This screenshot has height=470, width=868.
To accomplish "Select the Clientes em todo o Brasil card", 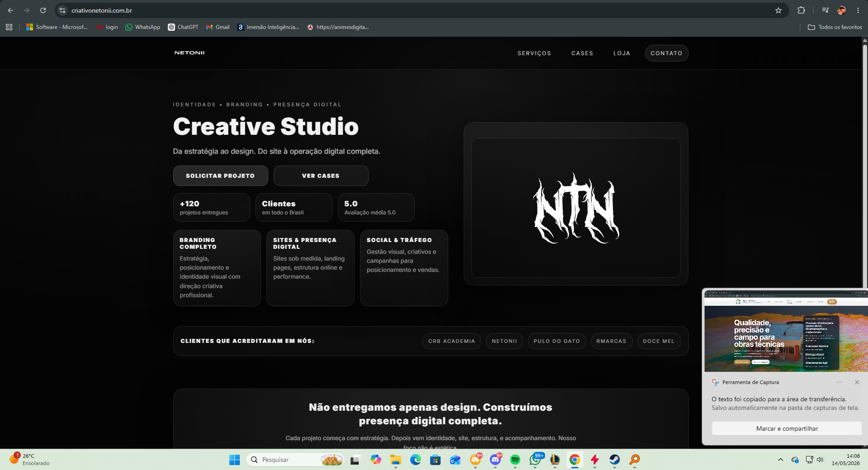I will pos(294,208).
